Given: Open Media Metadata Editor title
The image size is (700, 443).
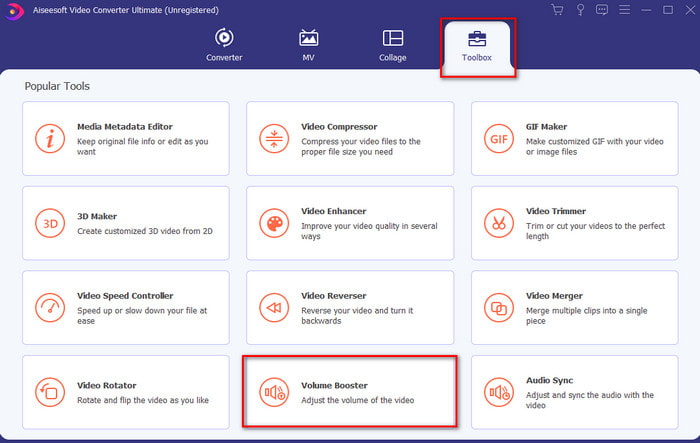Looking at the screenshot, I should (125, 127).
